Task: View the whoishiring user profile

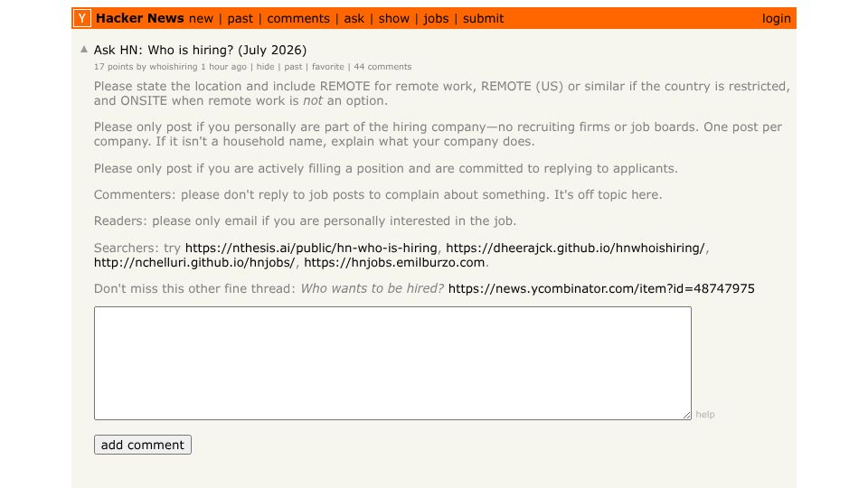Action: 173,66
